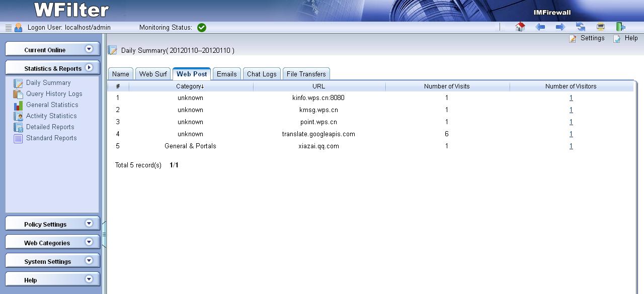
Task: Open Query History Logs in sidebar
Action: click(x=54, y=94)
